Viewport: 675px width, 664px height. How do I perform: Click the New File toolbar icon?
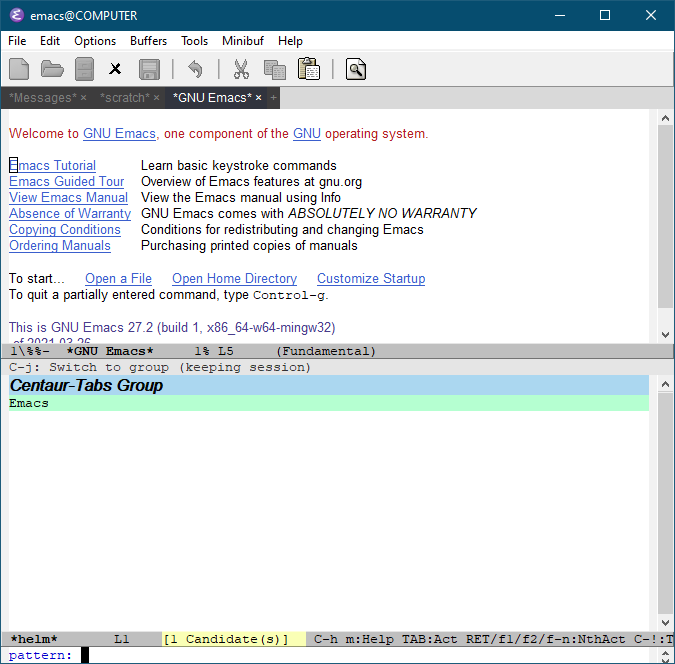[19, 69]
